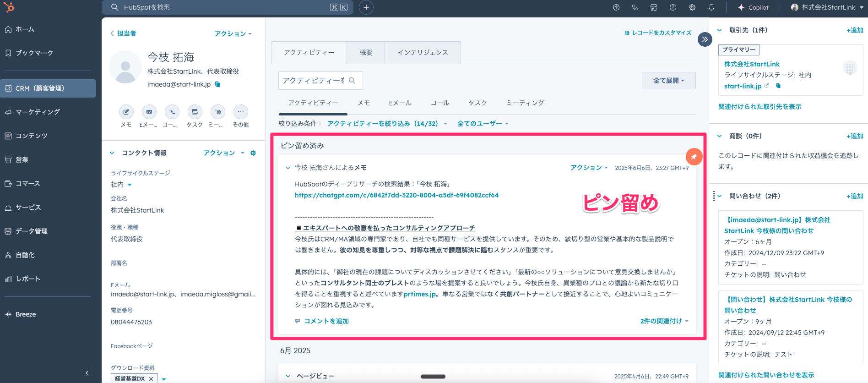
Task: Open the Copilot assistant
Action: [753, 7]
